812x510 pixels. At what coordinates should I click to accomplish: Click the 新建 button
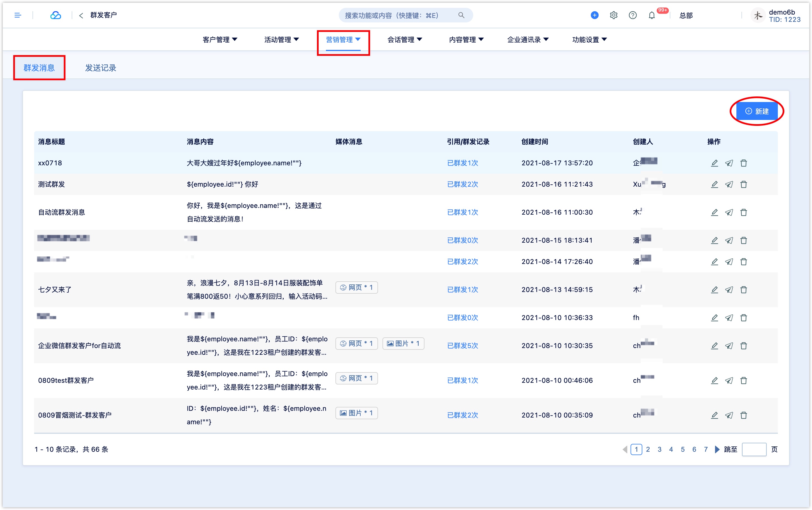pos(757,111)
